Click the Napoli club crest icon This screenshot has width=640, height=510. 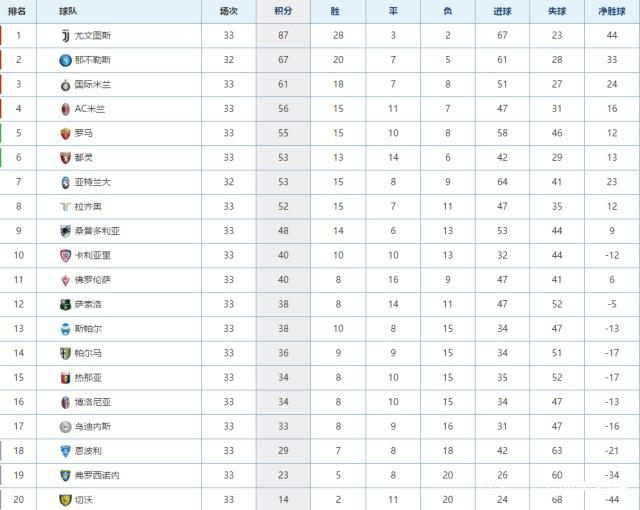click(65, 60)
